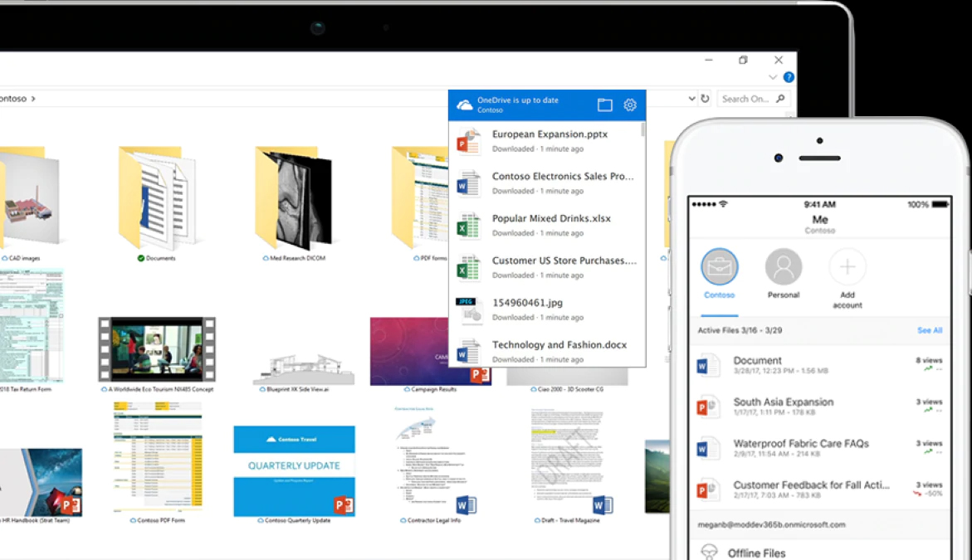Switch to the Personal account tab
The width and height of the screenshot is (972, 560).
pos(783,268)
